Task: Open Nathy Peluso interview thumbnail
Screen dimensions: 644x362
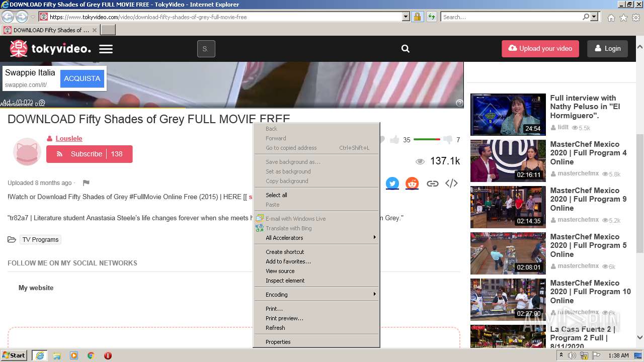Action: (x=508, y=115)
